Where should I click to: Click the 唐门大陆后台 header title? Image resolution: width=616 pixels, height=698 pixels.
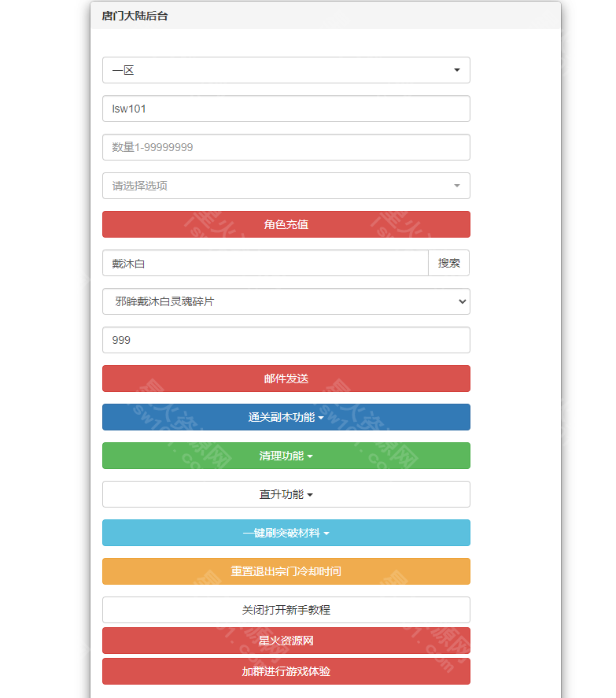click(128, 16)
